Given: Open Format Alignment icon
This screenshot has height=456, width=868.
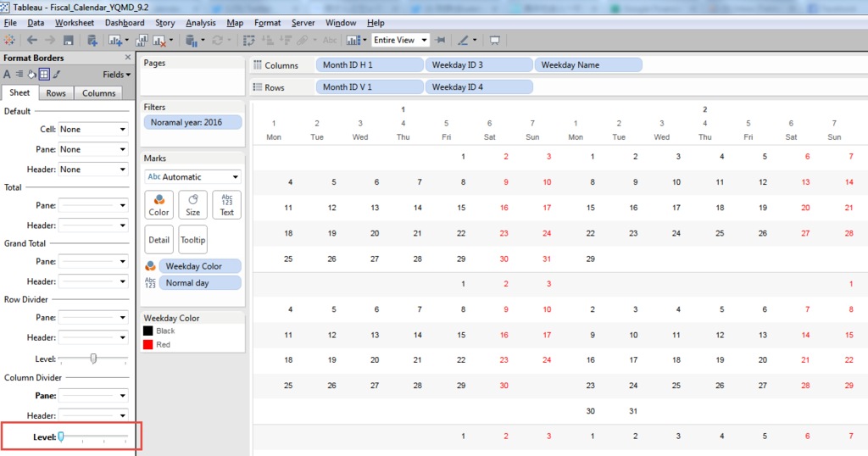Looking at the screenshot, I should click(x=19, y=74).
